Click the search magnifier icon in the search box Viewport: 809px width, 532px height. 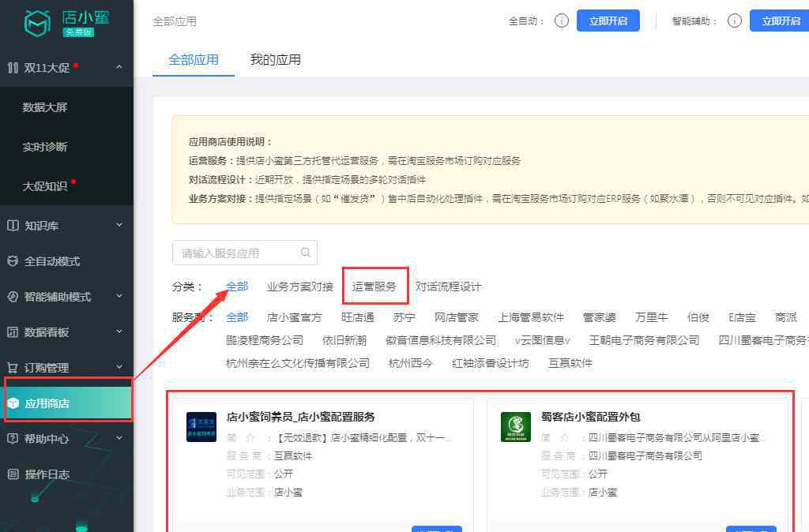pos(306,252)
